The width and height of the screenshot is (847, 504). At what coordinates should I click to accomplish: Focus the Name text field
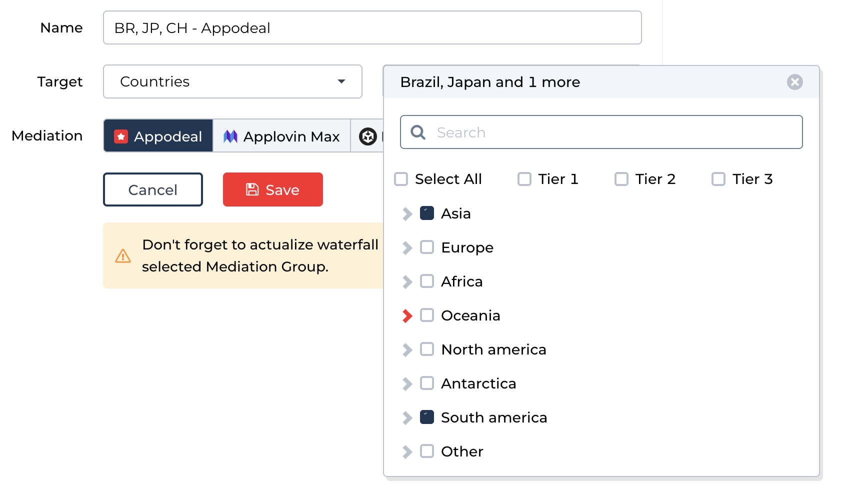[x=372, y=28]
